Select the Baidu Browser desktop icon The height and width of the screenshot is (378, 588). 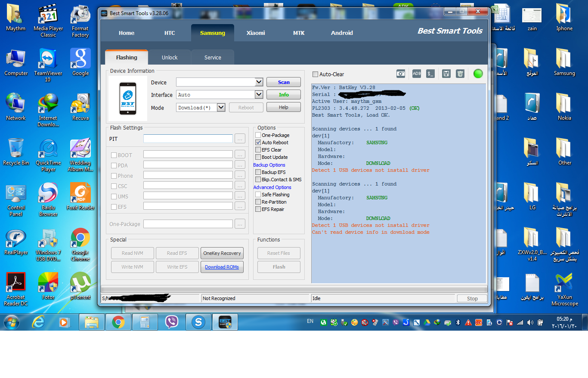[x=48, y=200]
